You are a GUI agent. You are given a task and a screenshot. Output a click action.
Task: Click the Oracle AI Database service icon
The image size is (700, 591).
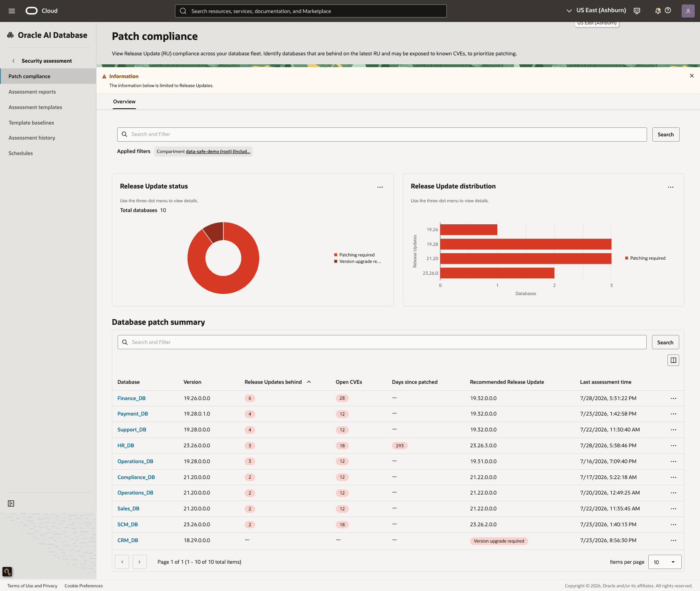11,35
